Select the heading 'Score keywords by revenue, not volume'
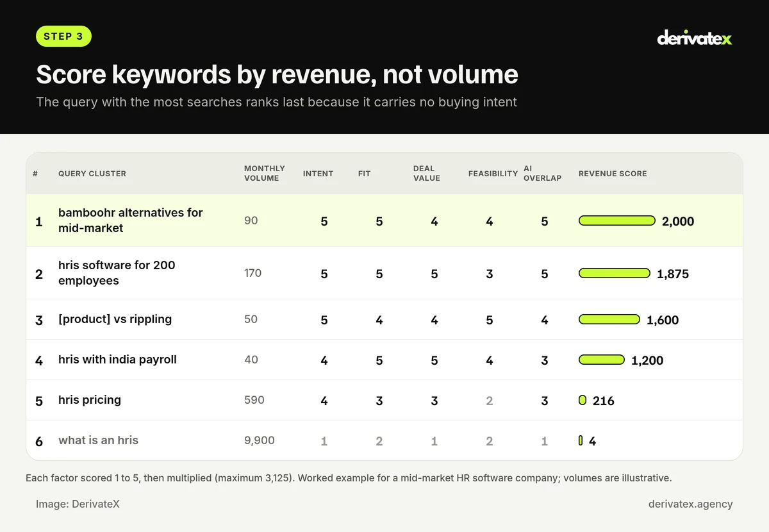Screen dimensions: 769x532 (277, 74)
